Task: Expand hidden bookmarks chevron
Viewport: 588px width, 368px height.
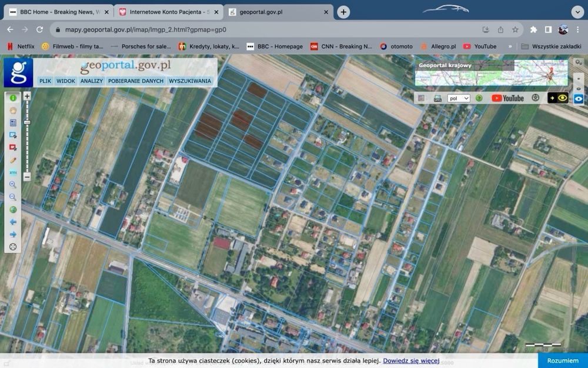Action: [x=510, y=47]
